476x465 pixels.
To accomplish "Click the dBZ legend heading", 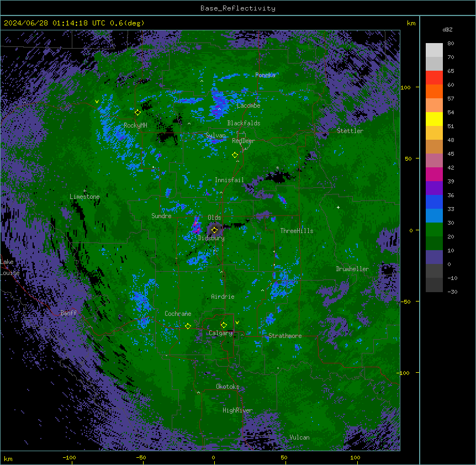I will pos(447,29).
